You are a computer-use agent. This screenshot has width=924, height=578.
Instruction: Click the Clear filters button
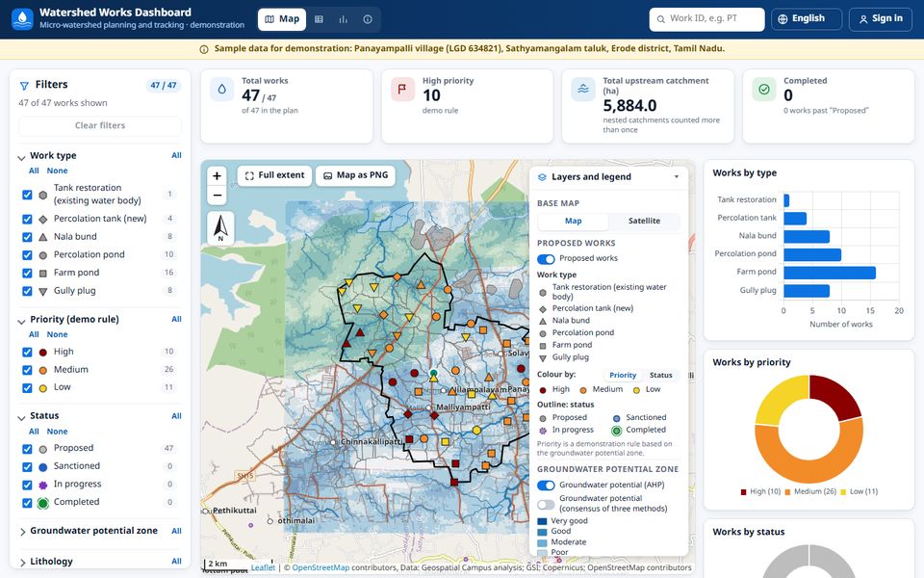[100, 125]
